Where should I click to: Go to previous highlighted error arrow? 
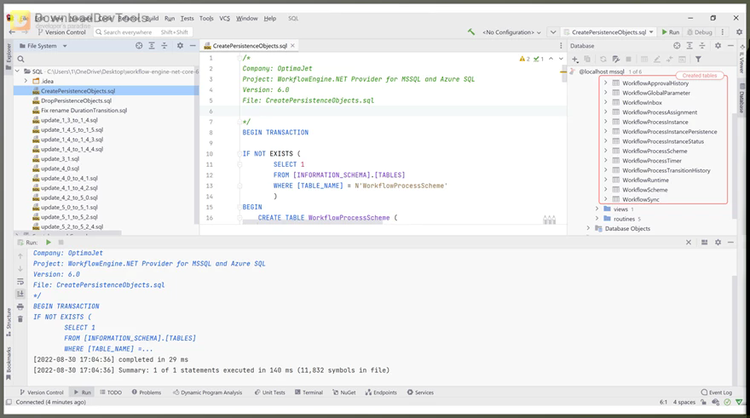[x=551, y=59]
